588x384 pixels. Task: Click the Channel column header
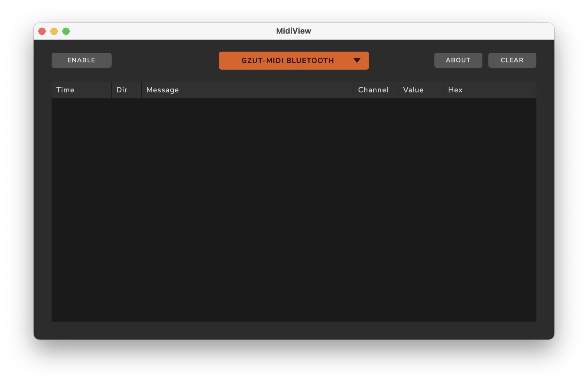click(x=376, y=90)
